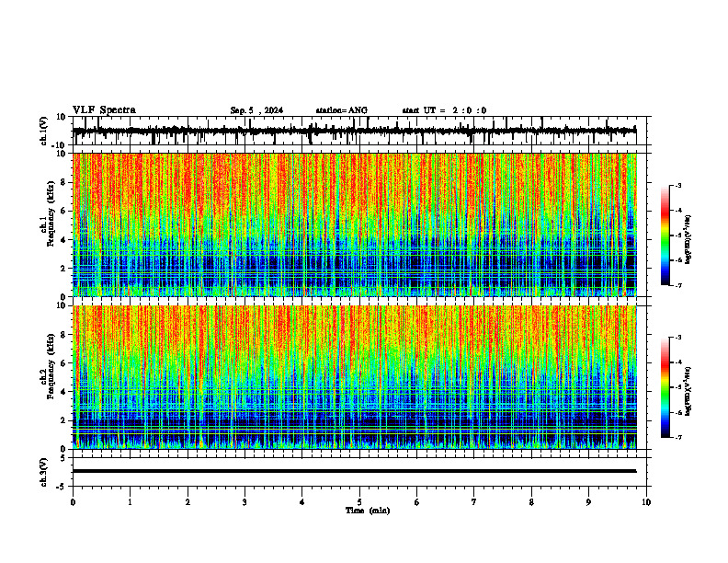This screenshot has height=563, width=728.
Task: Click the ch.2 spectrogram color scale bar
Action: [665, 387]
